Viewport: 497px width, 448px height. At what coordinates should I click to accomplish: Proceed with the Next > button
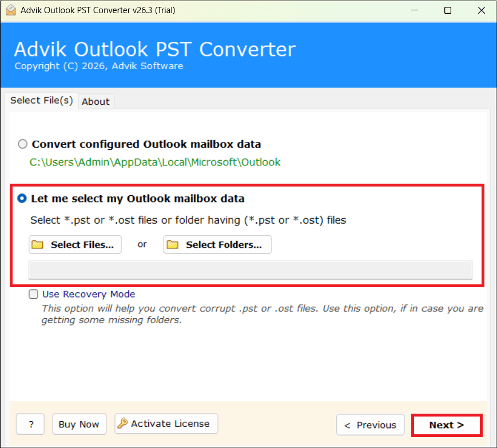(x=447, y=425)
